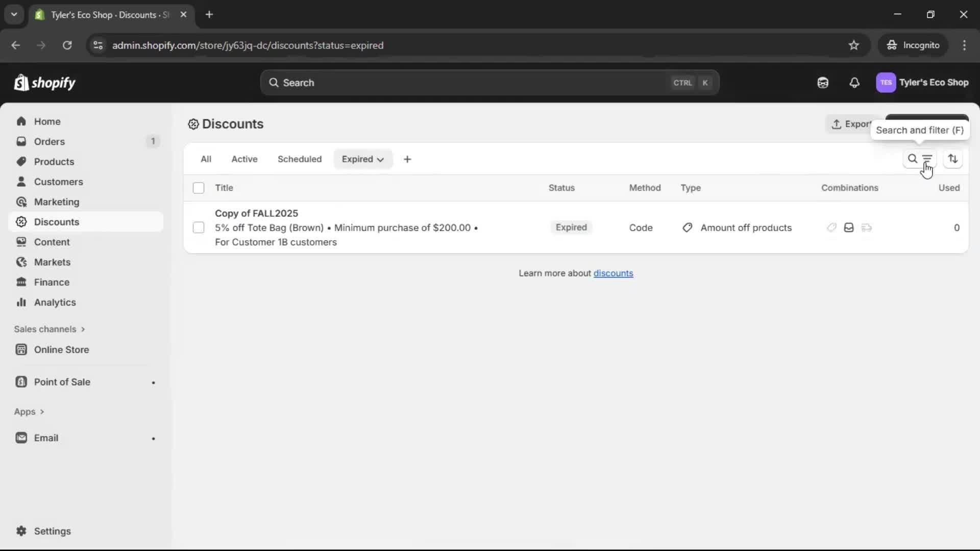The width and height of the screenshot is (980, 551).
Task: Open search within discount list
Action: tap(913, 159)
